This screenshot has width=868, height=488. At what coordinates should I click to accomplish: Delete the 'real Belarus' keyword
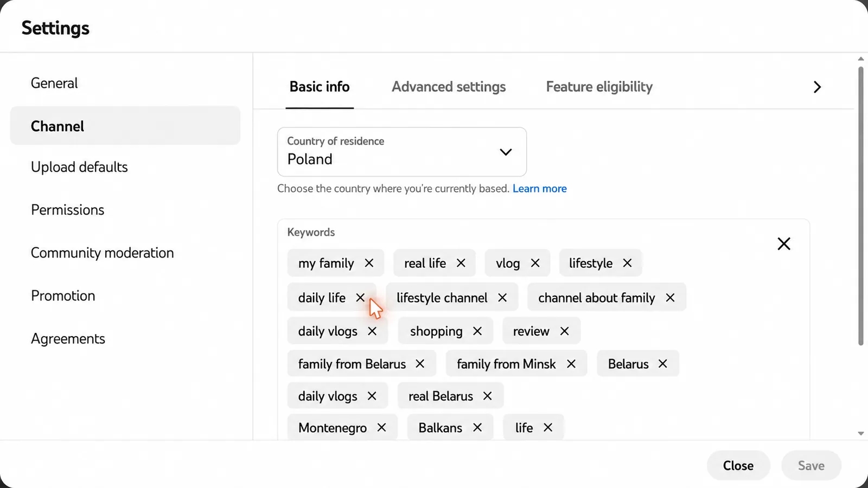click(487, 396)
